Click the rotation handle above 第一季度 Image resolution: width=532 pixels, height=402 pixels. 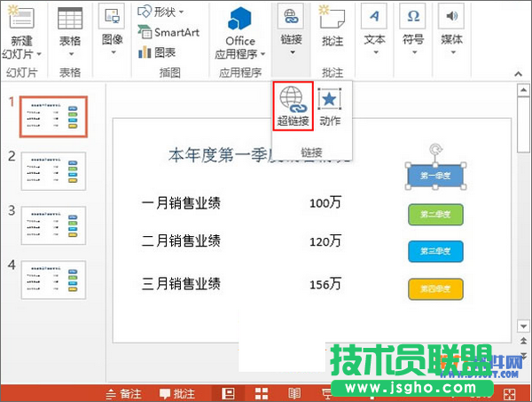click(x=435, y=149)
